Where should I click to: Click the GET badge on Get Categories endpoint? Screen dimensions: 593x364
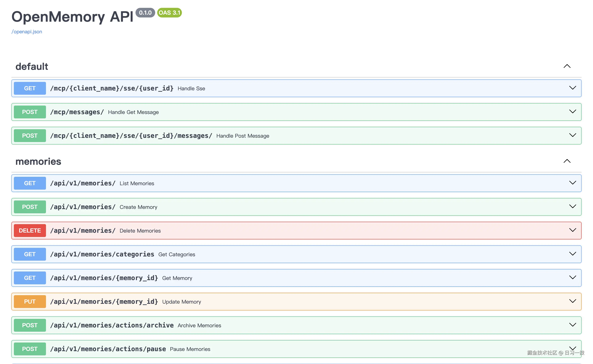click(x=30, y=254)
